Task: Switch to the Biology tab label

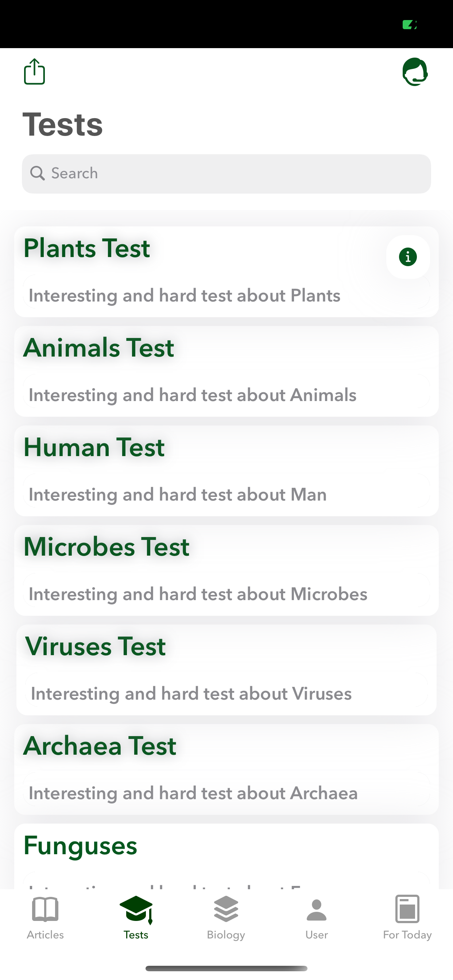Action: click(226, 935)
